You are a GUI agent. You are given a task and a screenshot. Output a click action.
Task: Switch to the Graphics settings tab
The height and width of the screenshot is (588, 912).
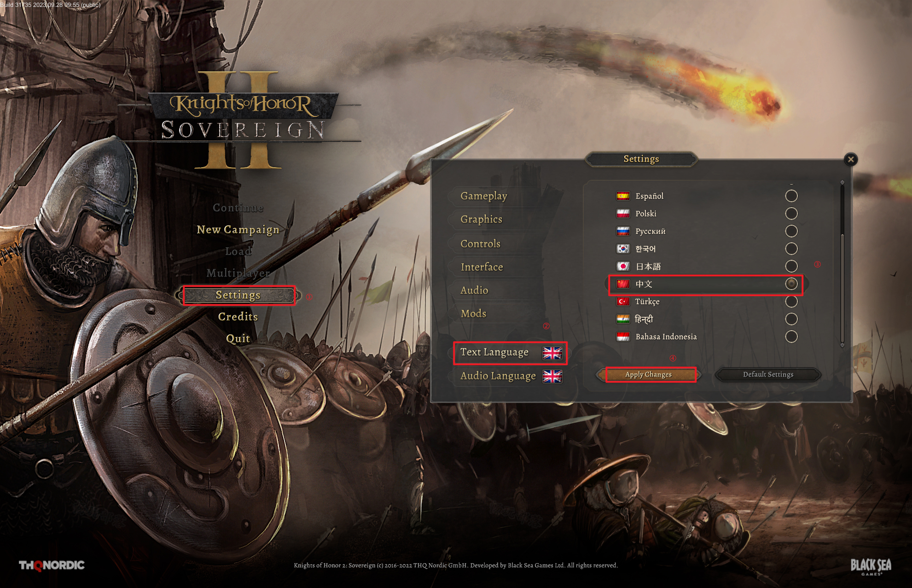click(x=481, y=219)
